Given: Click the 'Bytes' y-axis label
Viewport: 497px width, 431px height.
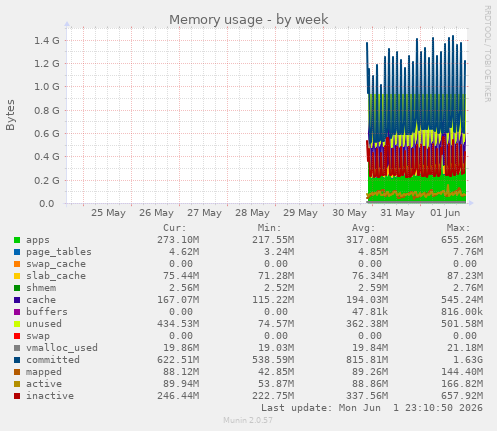Looking at the screenshot, I should (x=10, y=115).
